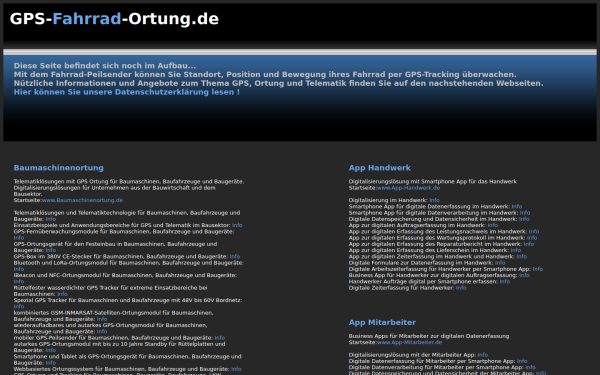Open Info for Smartphone App digitale Datenverarbeitung
Viewport: 600px width, 375px height.
click(525, 213)
